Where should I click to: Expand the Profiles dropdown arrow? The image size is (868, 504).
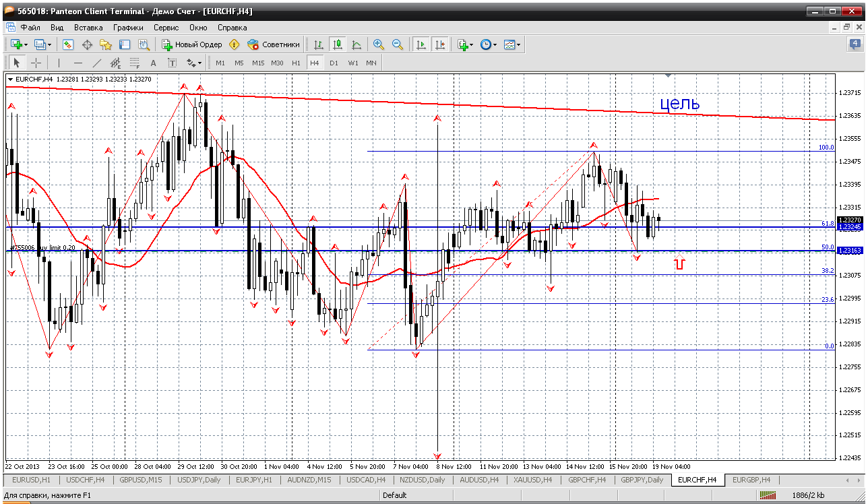[x=50, y=45]
